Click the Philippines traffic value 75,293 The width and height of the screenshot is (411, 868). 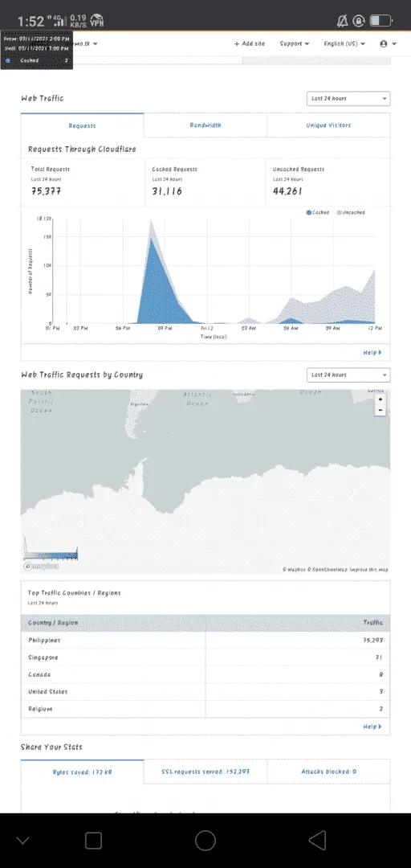371,640
